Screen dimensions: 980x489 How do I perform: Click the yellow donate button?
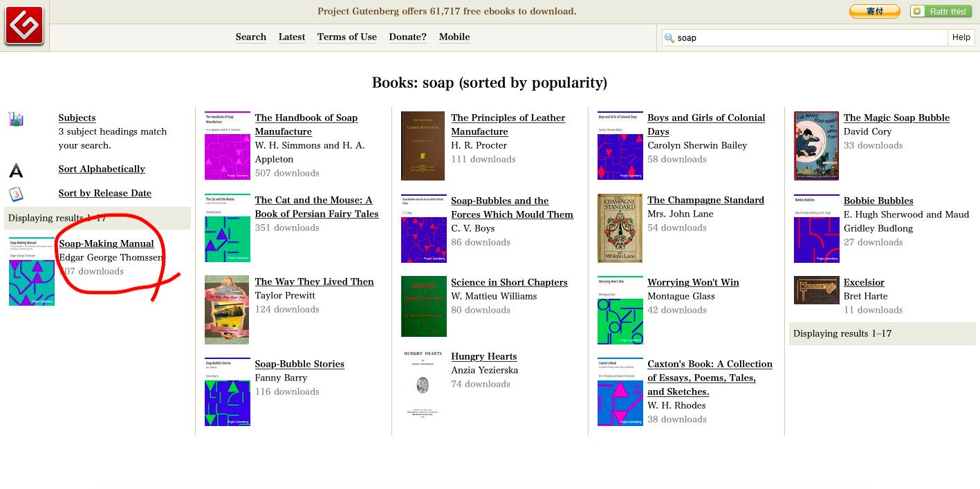pos(875,11)
